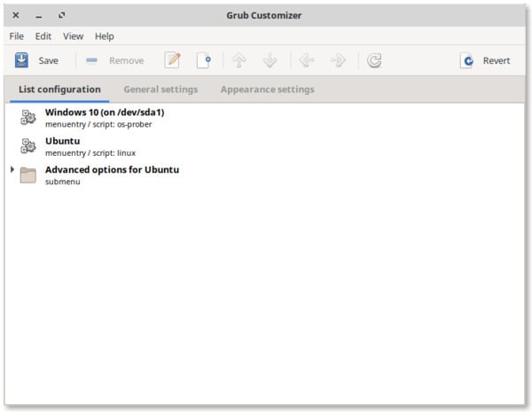Click the Remove button label
532x412 pixels.
click(x=127, y=61)
